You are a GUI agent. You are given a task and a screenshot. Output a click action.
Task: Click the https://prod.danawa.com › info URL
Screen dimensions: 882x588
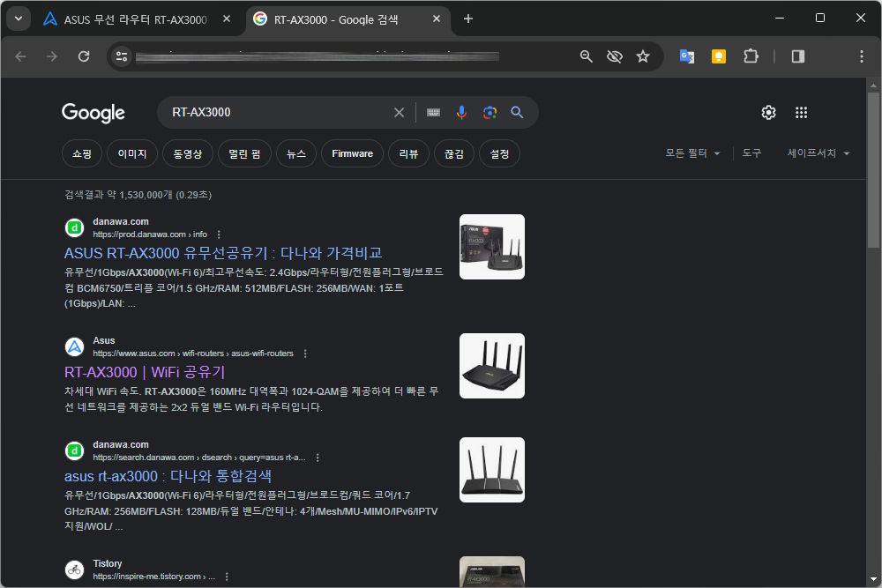tap(150, 234)
